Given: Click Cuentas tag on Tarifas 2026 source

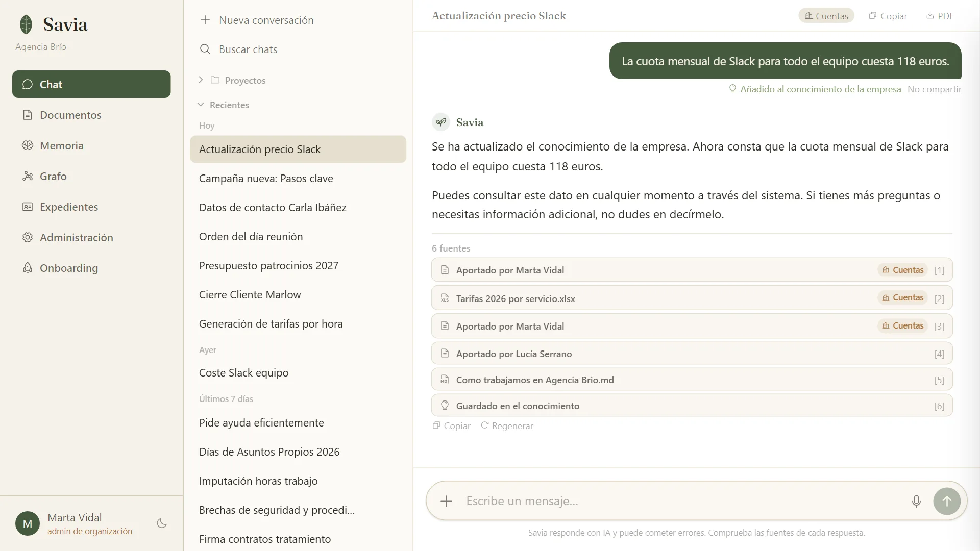Looking at the screenshot, I should click(903, 297).
